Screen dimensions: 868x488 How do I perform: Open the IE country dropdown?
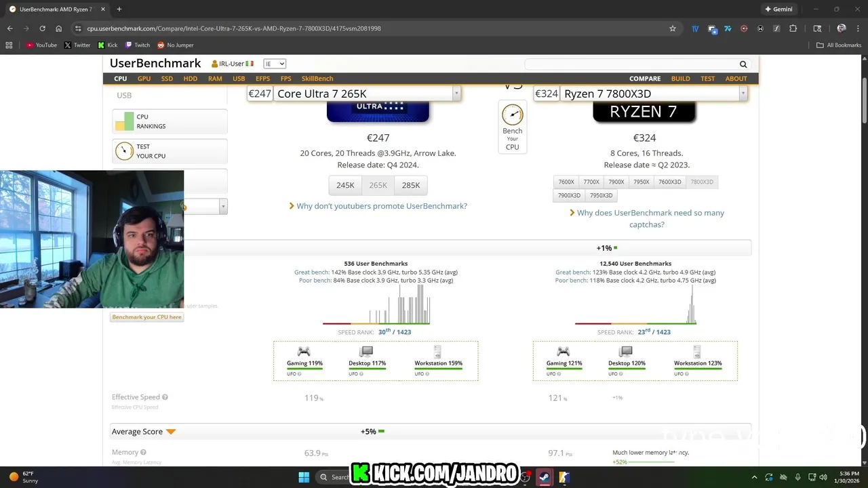pos(275,64)
